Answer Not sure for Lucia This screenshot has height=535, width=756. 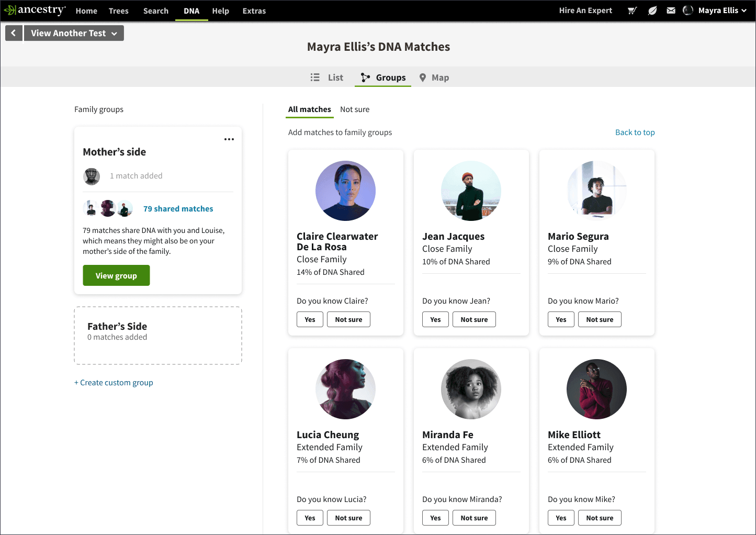(x=348, y=518)
